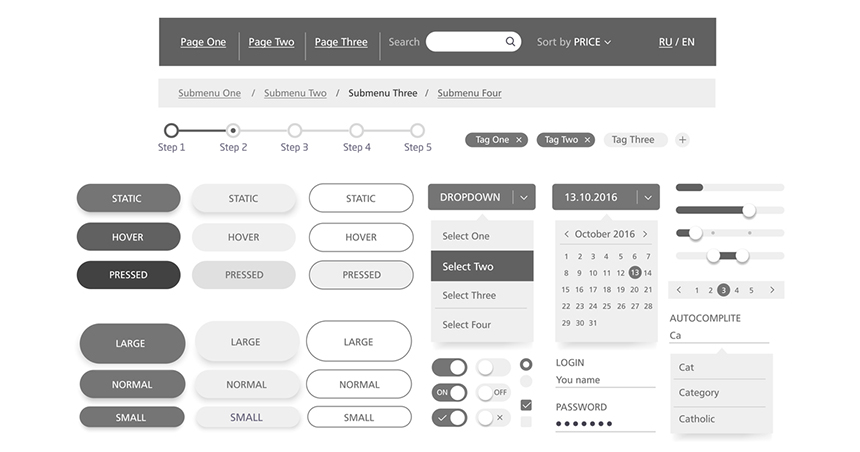Viewport: 860px width, 452px height.
Task: Go to Submenu One breadcrumb
Action: tap(210, 93)
